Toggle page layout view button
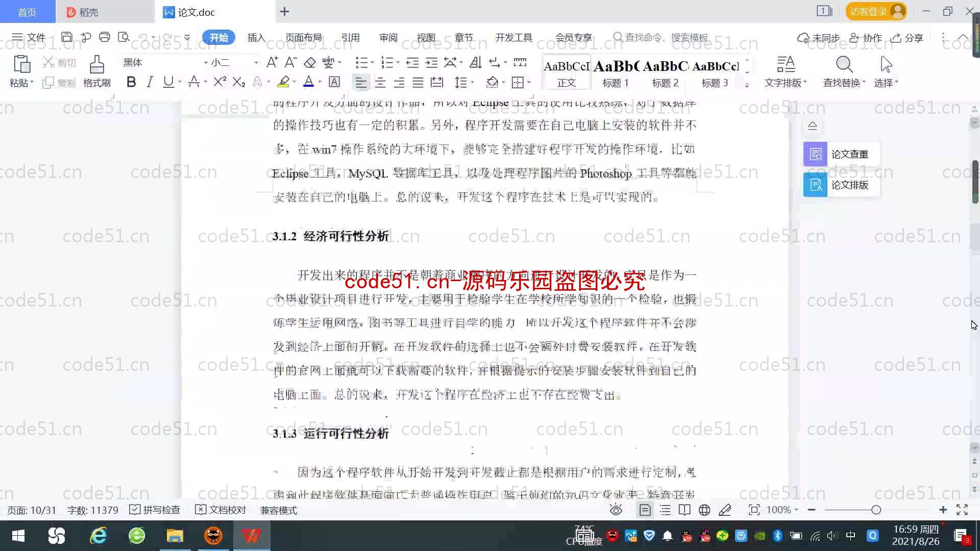 [x=645, y=510]
